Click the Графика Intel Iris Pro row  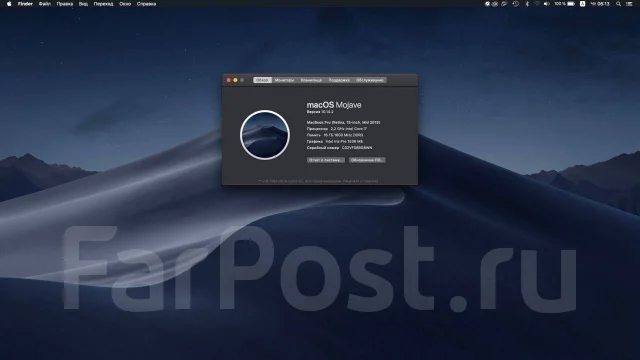[335, 141]
